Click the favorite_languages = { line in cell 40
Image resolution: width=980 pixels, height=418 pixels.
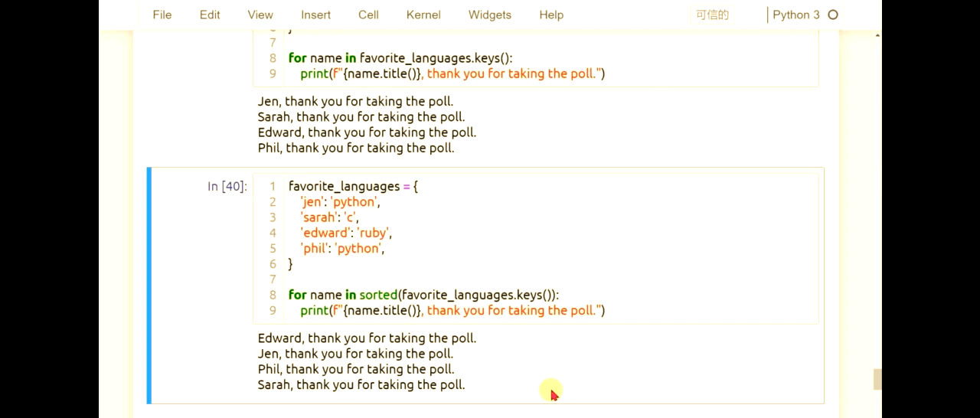pyautogui.click(x=353, y=186)
